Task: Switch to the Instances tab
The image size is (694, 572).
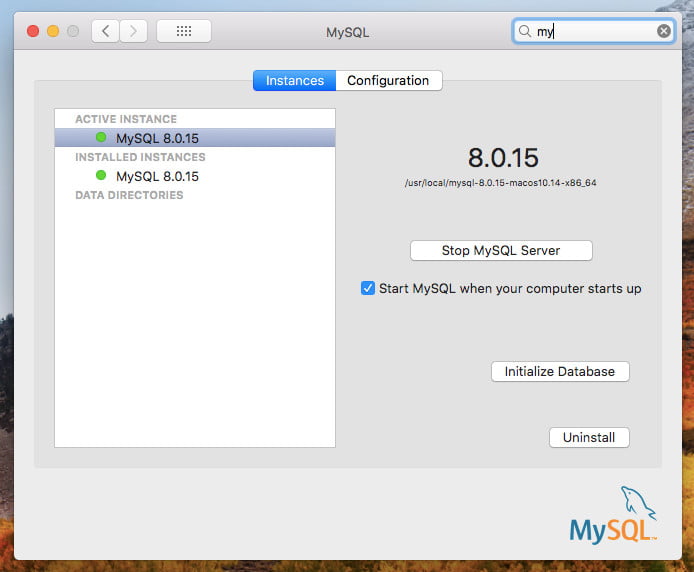Action: (x=294, y=81)
